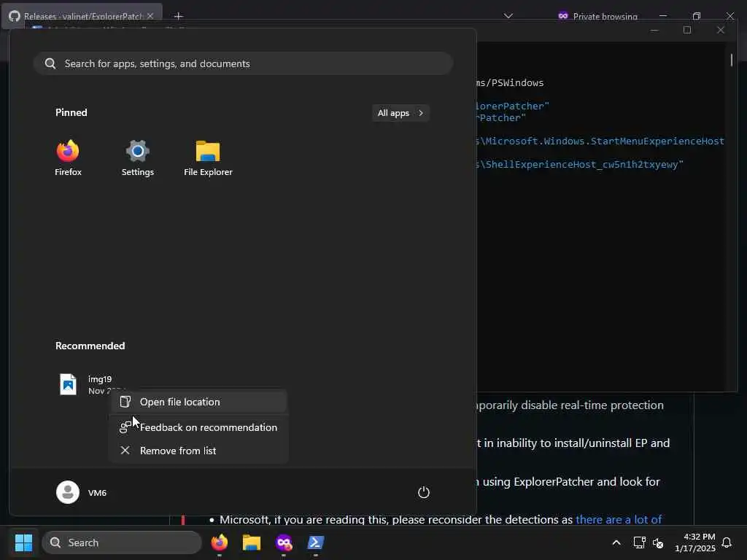Choose Feedback on recommendation
This screenshot has height=560, width=747.
[x=198, y=427]
